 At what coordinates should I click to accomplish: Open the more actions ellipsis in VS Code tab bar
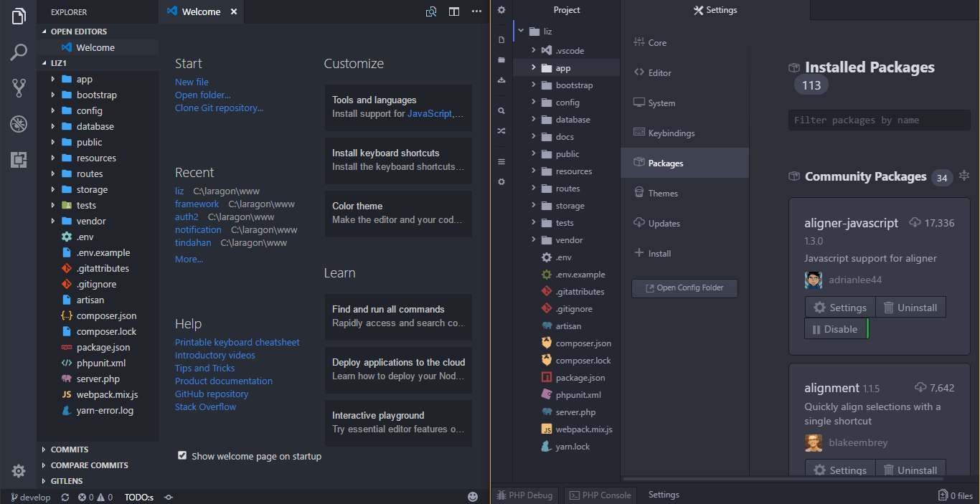click(x=476, y=11)
